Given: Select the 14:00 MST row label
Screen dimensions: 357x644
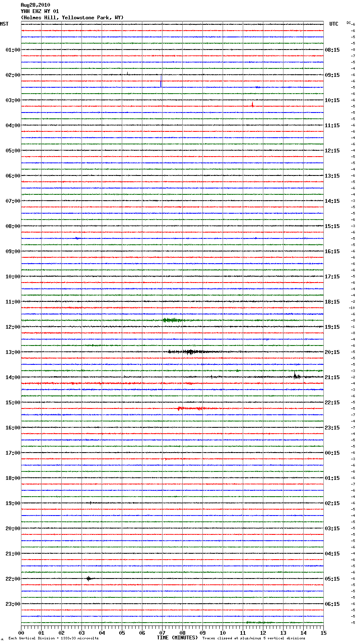Looking at the screenshot, I should (13, 377).
